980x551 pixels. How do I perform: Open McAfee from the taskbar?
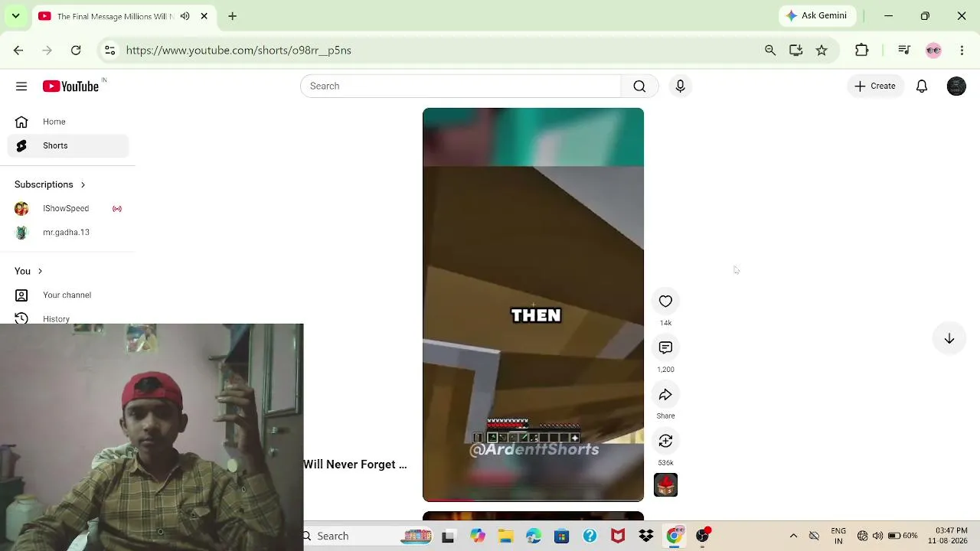[618, 536]
